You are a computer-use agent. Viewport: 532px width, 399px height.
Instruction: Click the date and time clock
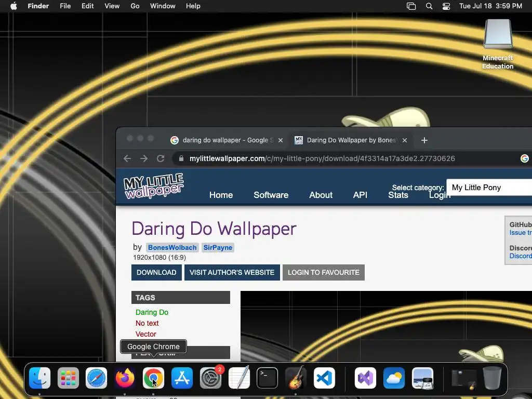pos(490,6)
